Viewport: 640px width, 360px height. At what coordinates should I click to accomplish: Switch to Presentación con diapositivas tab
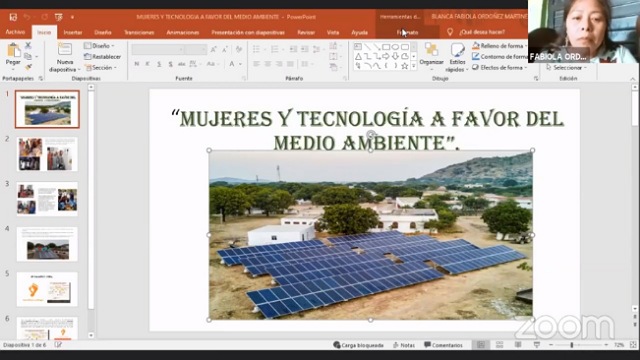[x=248, y=32]
